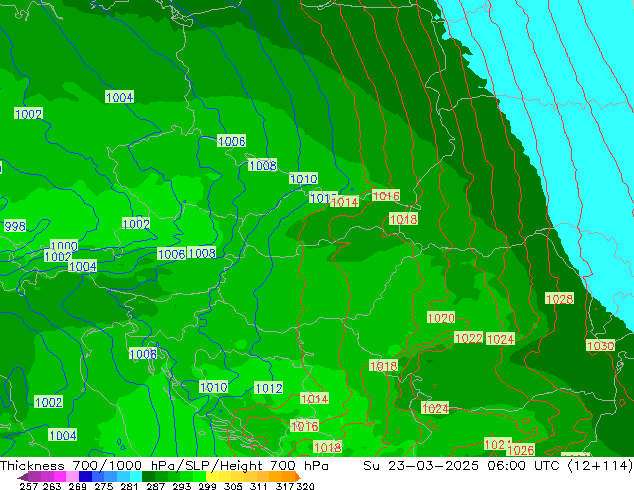Viewport: 634px width, 490px height.
Task: Click the legend value 257
Action: [x=29, y=486]
